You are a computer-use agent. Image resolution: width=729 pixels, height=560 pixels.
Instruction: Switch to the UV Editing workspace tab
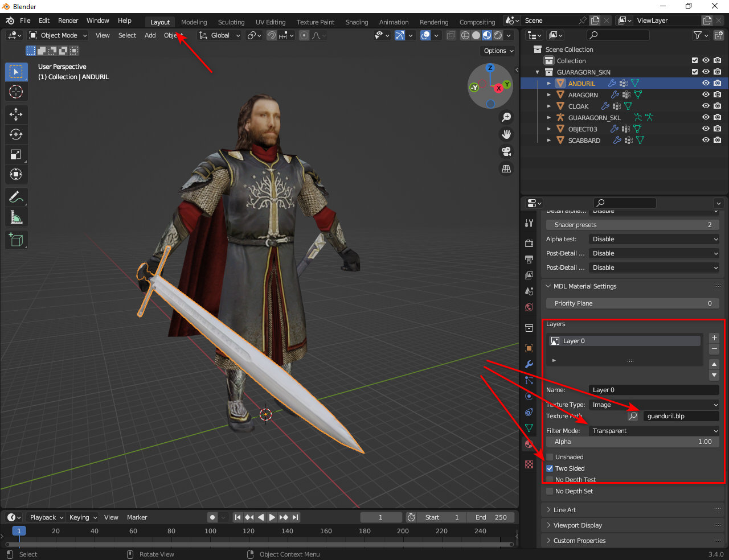click(x=271, y=22)
